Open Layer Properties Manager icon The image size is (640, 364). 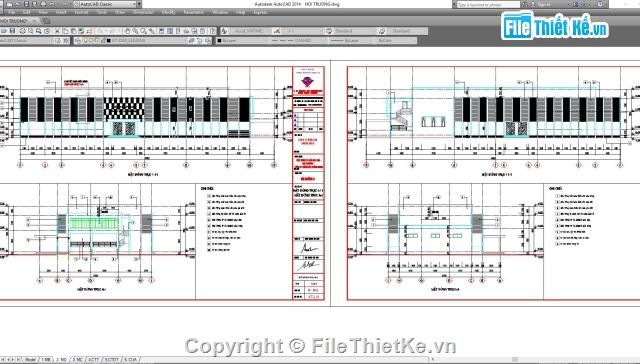coord(78,40)
